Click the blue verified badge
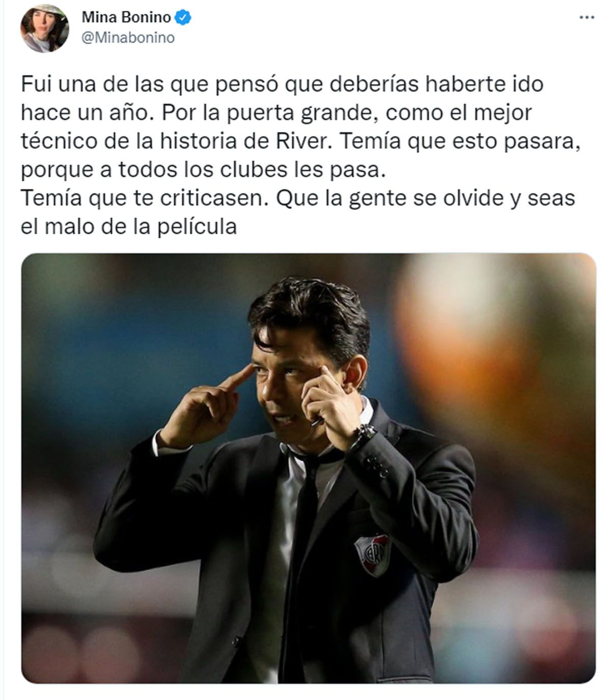This screenshot has width=611, height=700. coord(183,17)
